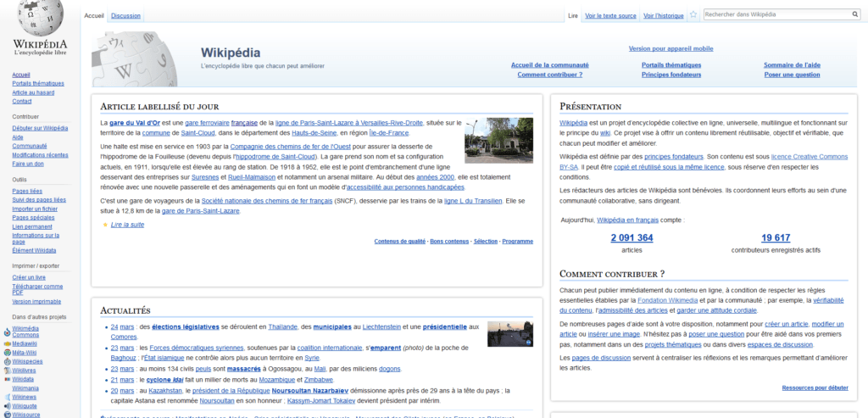The image size is (868, 418).
Task: Open the Wikidata project icon
Action: pyautogui.click(x=7, y=379)
